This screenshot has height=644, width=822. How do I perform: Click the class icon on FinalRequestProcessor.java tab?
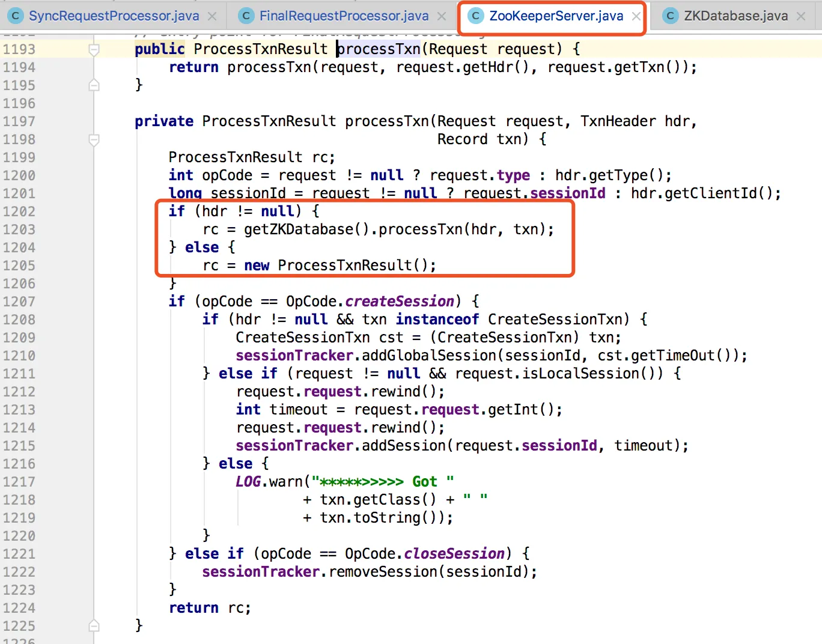coord(246,16)
